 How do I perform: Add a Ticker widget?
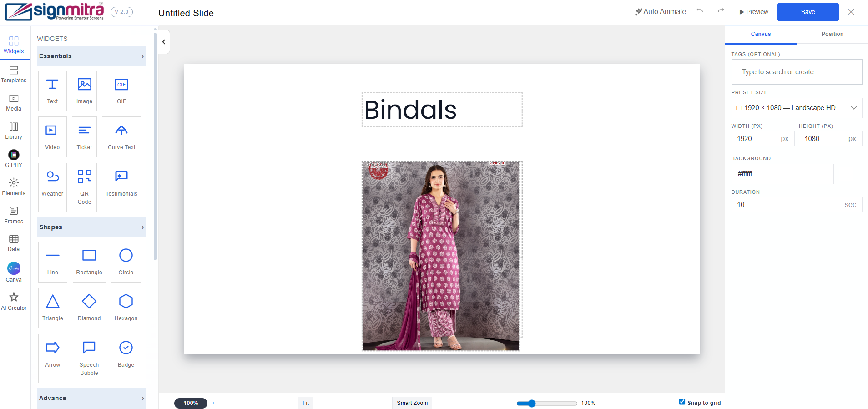click(x=84, y=137)
